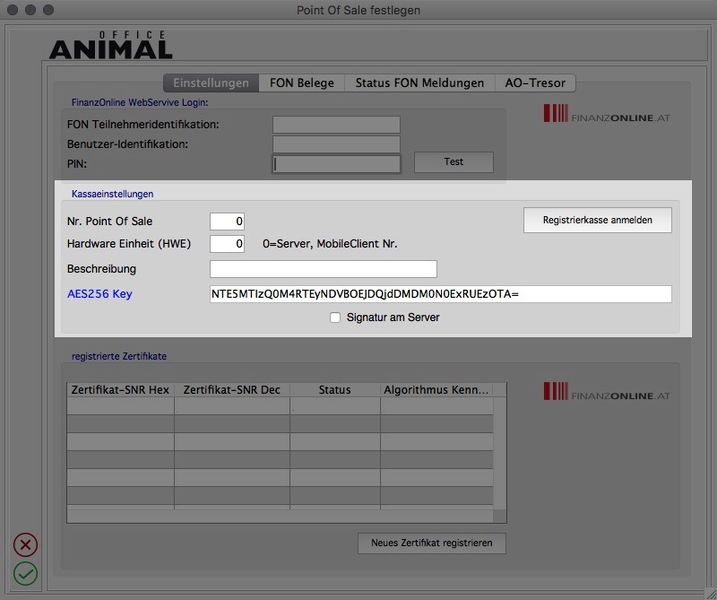This screenshot has height=600, width=717.
Task: Click the 'Kassaeinstellungen' section heading
Action: point(112,194)
